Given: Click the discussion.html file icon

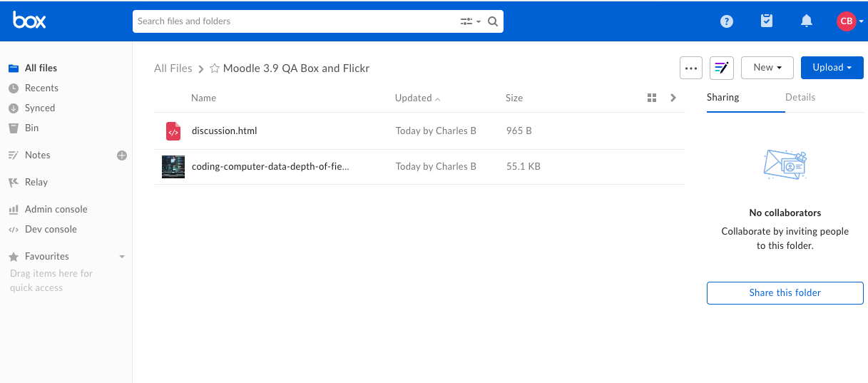Looking at the screenshot, I should coord(173,131).
